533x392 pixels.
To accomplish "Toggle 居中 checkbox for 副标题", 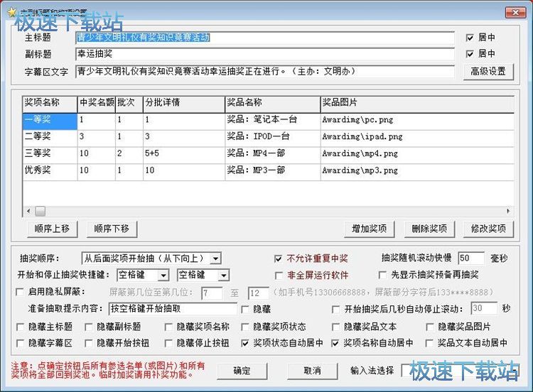I will (x=470, y=54).
